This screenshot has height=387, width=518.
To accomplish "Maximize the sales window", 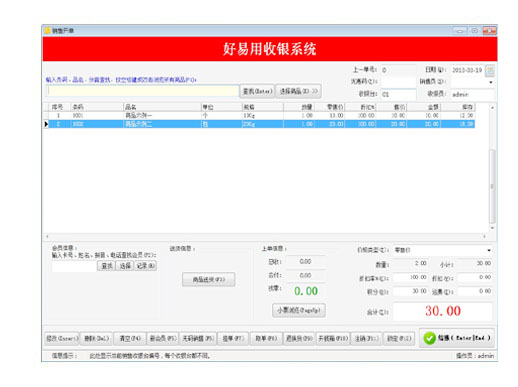I will 475,31.
